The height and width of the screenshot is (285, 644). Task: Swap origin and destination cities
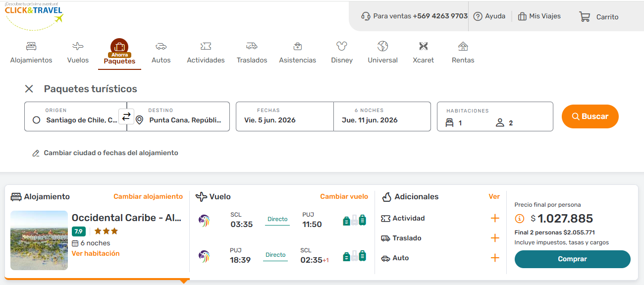tap(126, 116)
